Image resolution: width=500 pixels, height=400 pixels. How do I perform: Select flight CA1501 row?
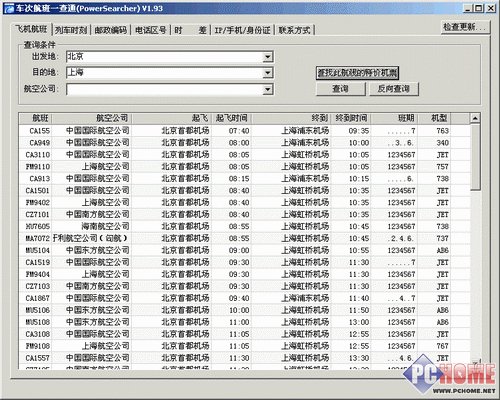244,191
